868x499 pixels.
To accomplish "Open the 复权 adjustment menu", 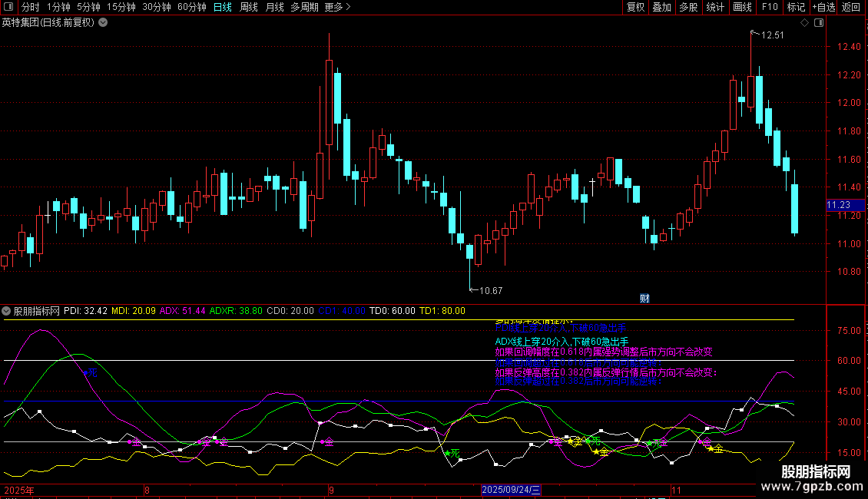I will point(635,8).
